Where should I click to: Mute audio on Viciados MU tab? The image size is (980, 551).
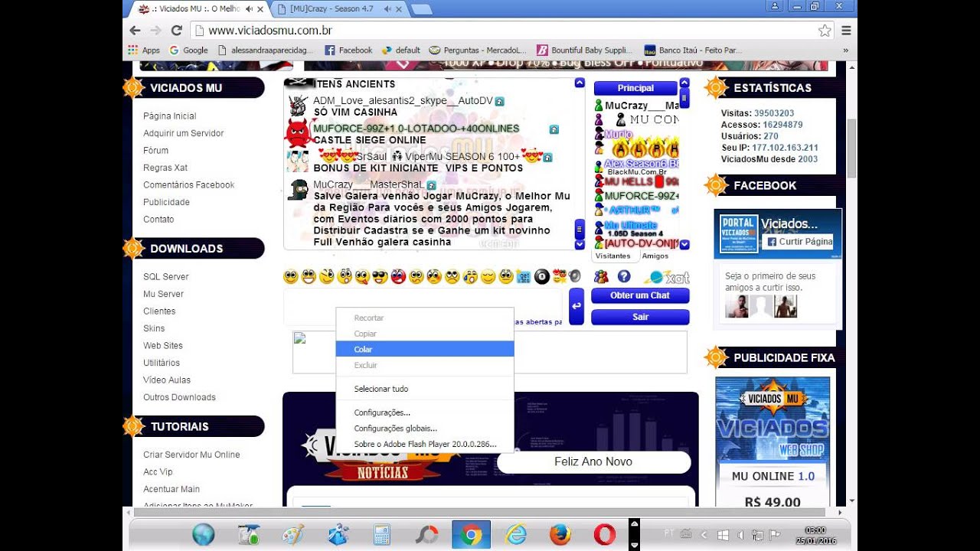(251, 9)
